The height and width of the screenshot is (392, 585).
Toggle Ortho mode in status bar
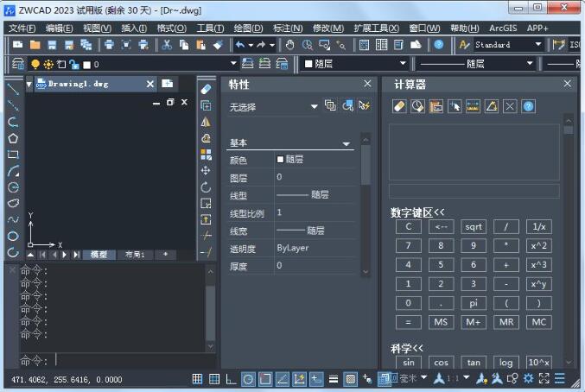pos(231,379)
